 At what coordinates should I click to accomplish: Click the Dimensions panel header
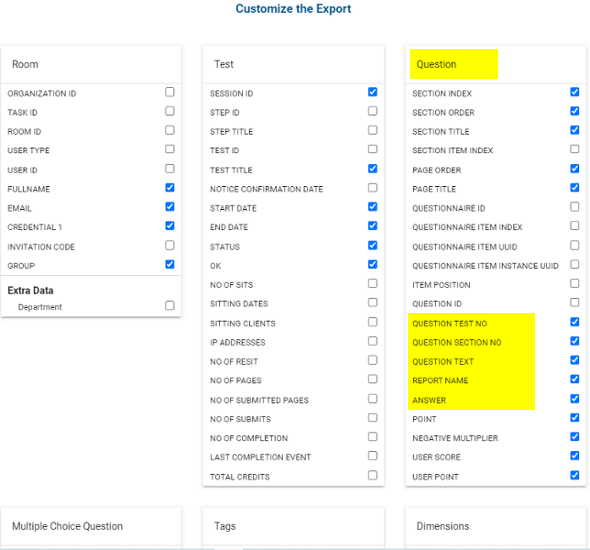pos(496,526)
